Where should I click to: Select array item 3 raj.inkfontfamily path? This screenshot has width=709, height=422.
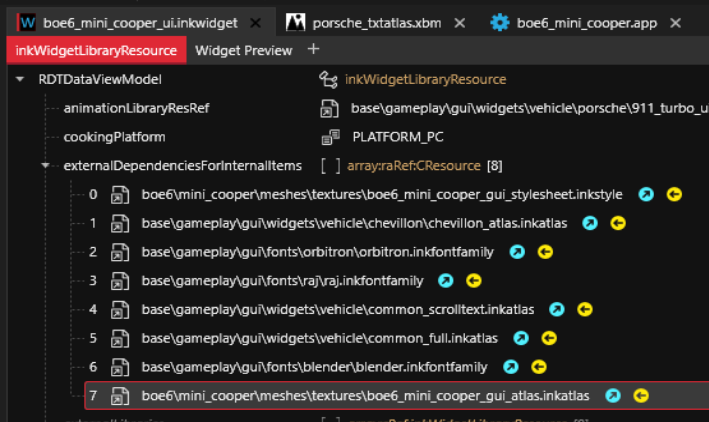[282, 281]
